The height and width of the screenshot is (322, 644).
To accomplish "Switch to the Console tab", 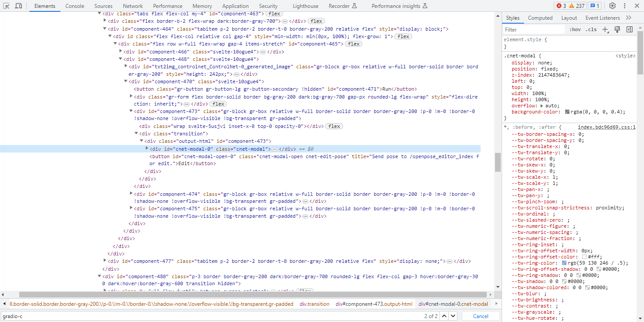I will [74, 6].
